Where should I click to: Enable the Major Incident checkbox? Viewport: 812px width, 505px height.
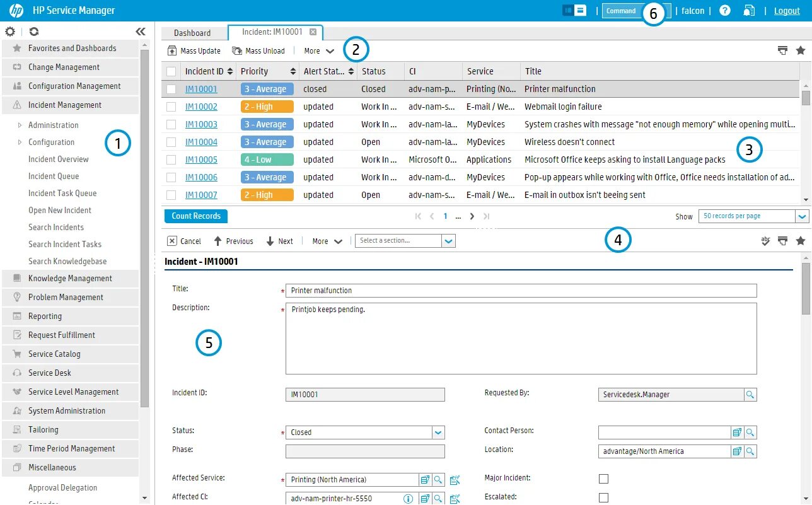603,479
